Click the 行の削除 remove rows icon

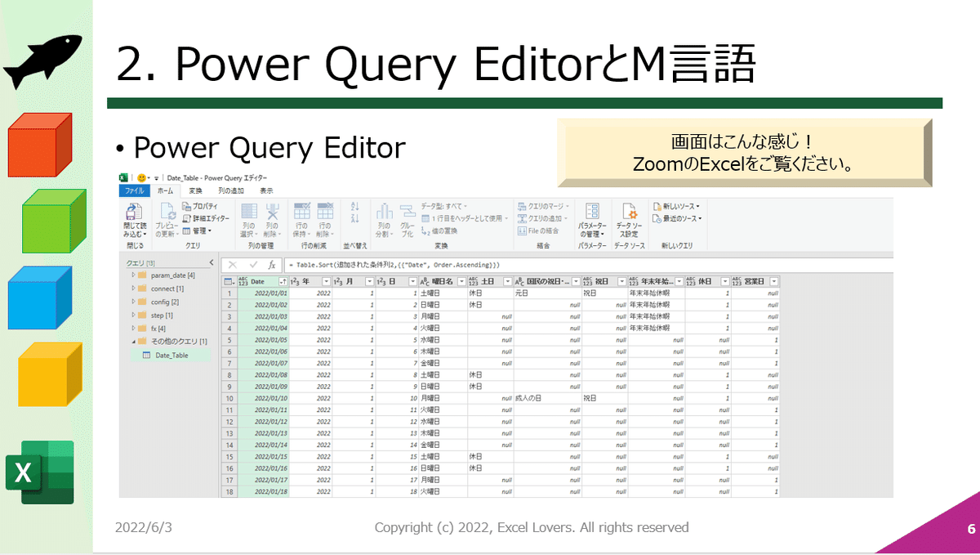click(325, 212)
